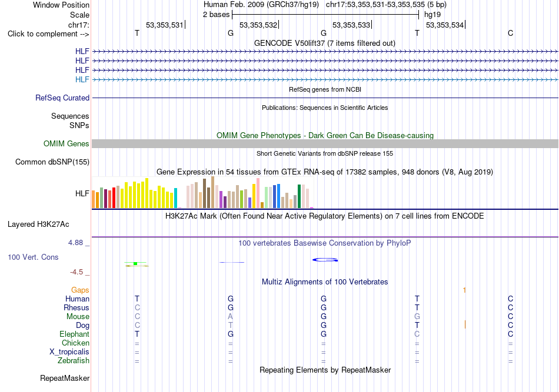Viewport: 559px width, 392px height.
Task: Open the 100 Vert. Cons label
Action: pyautogui.click(x=33, y=257)
